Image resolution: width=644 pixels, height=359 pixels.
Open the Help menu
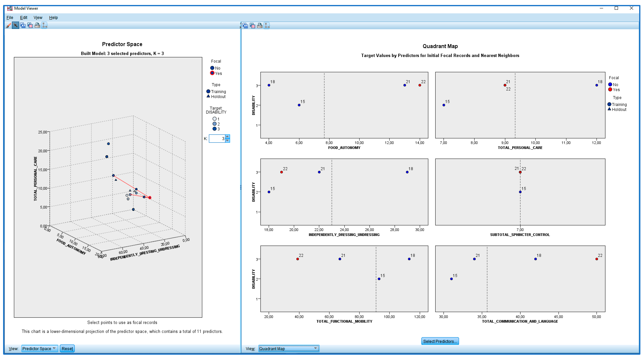coord(53,18)
